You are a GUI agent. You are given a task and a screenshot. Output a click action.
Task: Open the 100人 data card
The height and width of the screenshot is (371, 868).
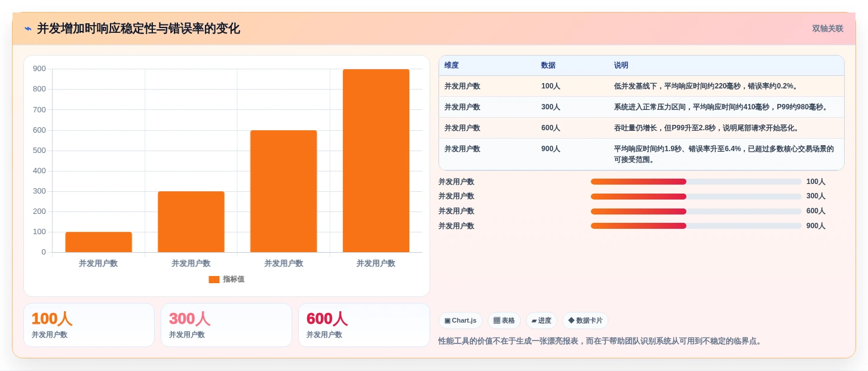(x=89, y=325)
